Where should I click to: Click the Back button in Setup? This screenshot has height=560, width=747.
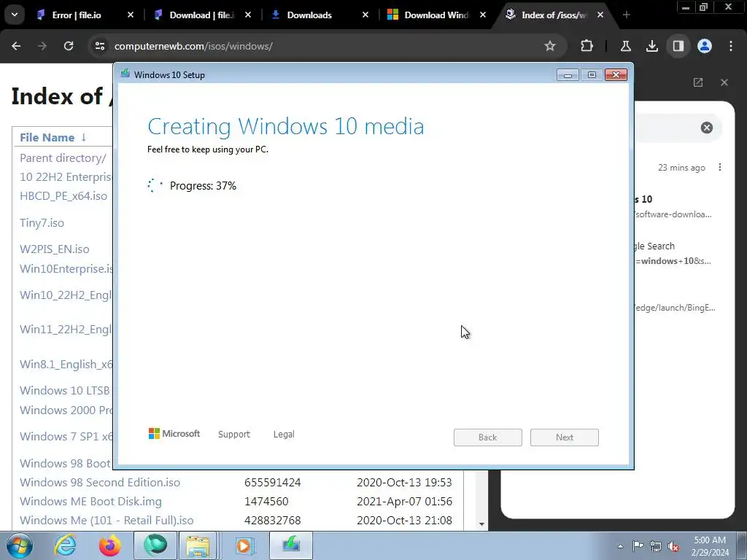pyautogui.click(x=488, y=437)
